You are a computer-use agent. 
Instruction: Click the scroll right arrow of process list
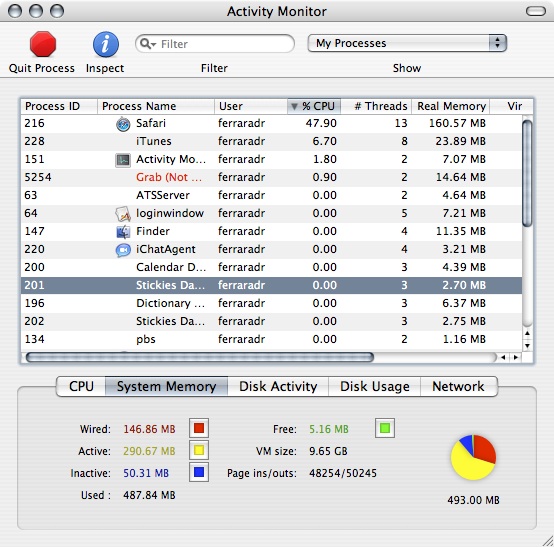tap(516, 357)
